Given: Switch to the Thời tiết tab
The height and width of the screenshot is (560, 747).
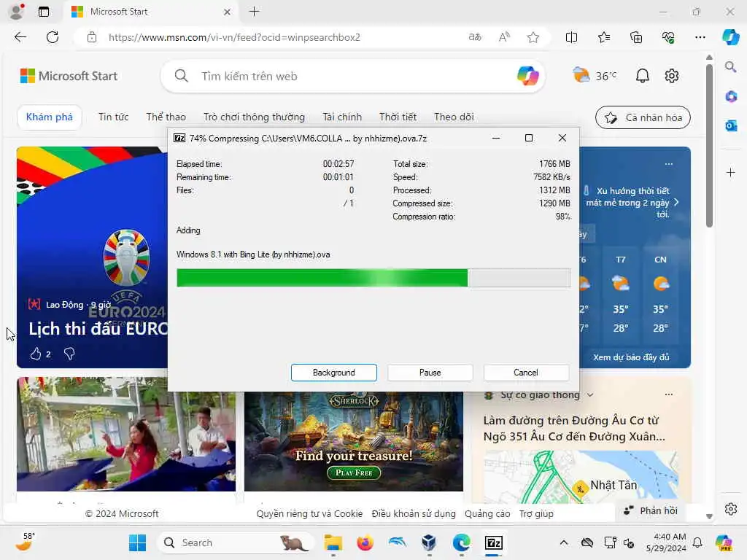Looking at the screenshot, I should pos(398,117).
